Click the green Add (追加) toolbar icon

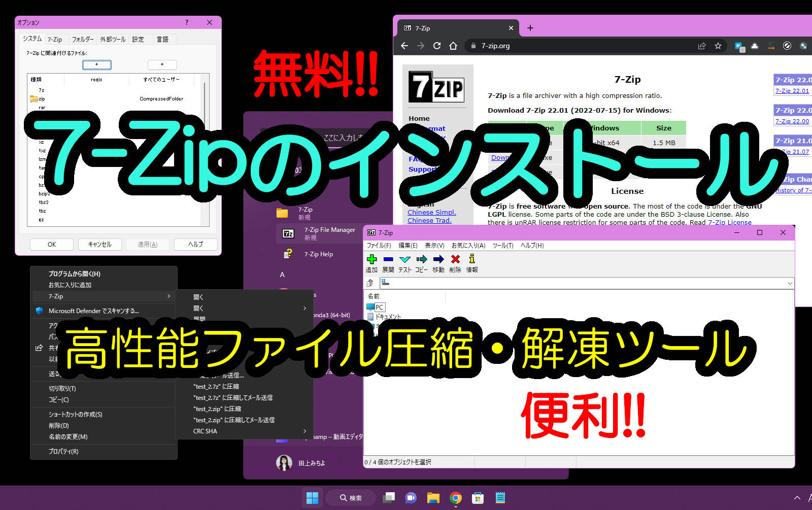point(371,260)
